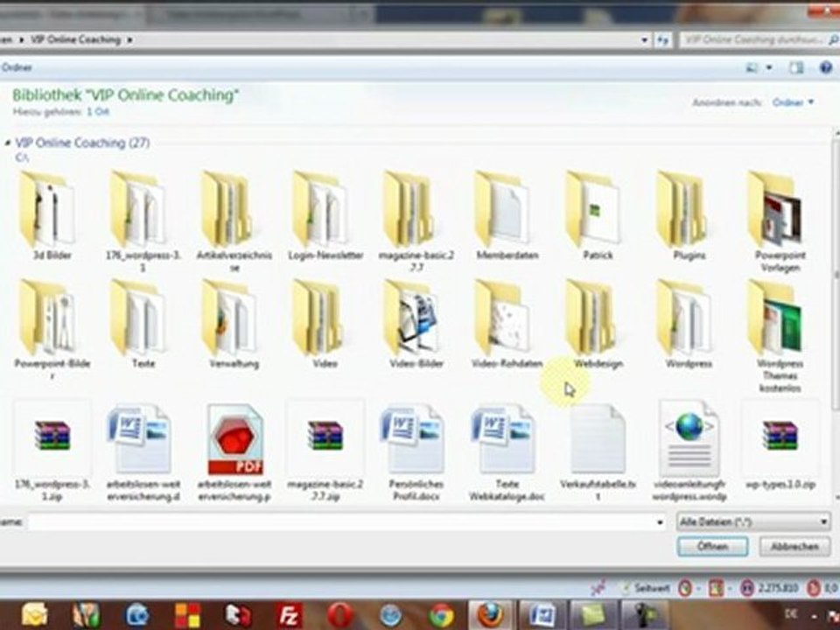Toggle the preview pane button

pyautogui.click(x=796, y=67)
